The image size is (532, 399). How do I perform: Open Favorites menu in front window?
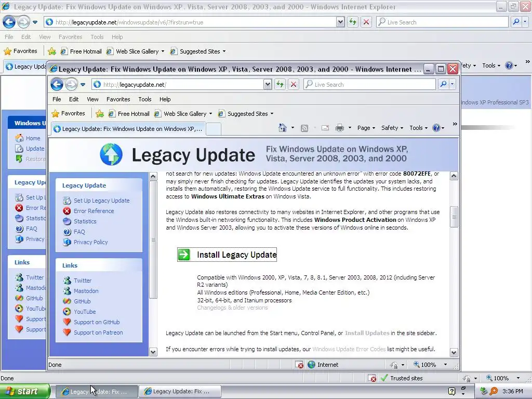(x=118, y=99)
